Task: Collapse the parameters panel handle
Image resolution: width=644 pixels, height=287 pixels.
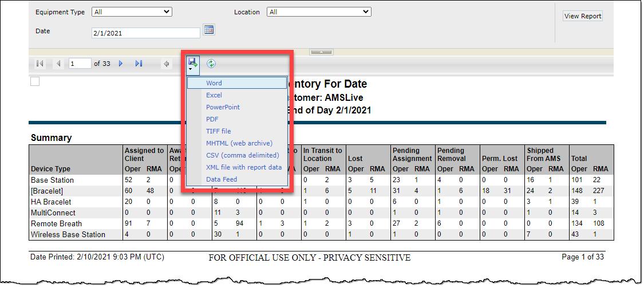Action: pos(321,52)
